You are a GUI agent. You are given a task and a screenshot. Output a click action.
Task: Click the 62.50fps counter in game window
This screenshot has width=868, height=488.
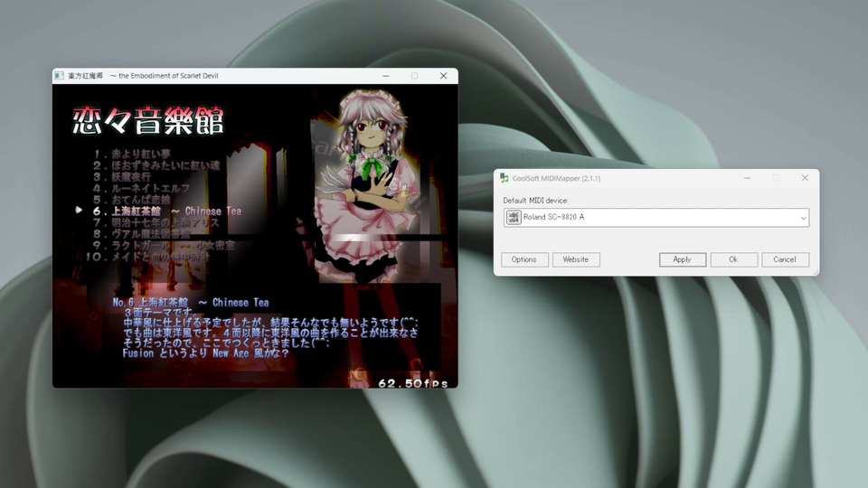tap(413, 383)
